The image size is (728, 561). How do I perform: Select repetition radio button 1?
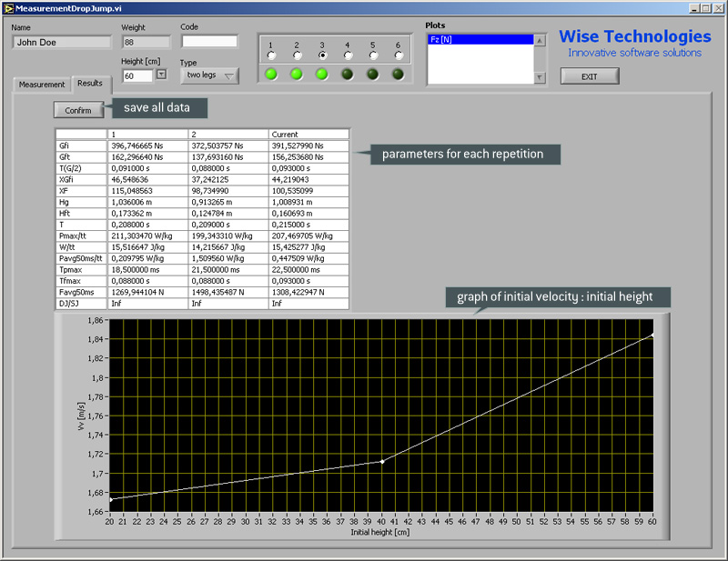(x=271, y=55)
